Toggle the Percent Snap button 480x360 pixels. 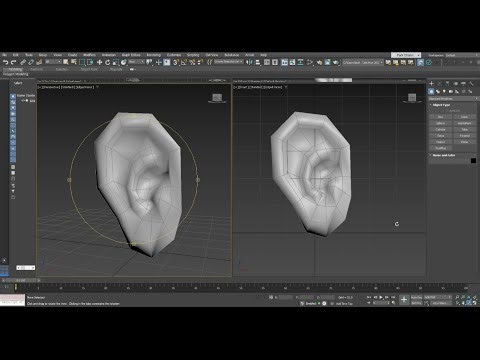point(192,62)
